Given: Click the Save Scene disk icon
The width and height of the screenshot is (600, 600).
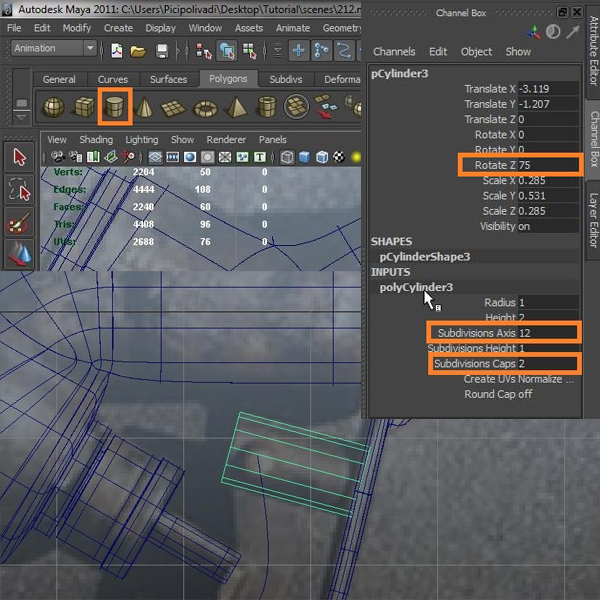Looking at the screenshot, I should click(162, 51).
